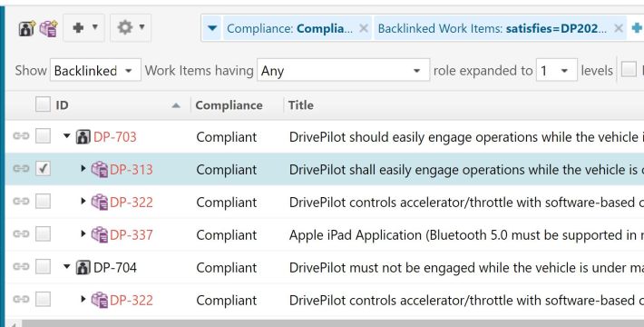This screenshot has height=327, width=644.
Task: Expand the DP-313 child node
Action: [x=83, y=169]
